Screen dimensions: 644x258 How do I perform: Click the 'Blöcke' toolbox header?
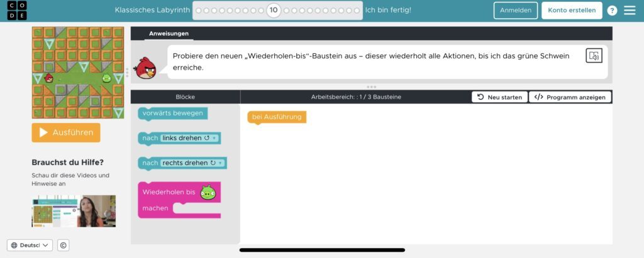point(186,97)
